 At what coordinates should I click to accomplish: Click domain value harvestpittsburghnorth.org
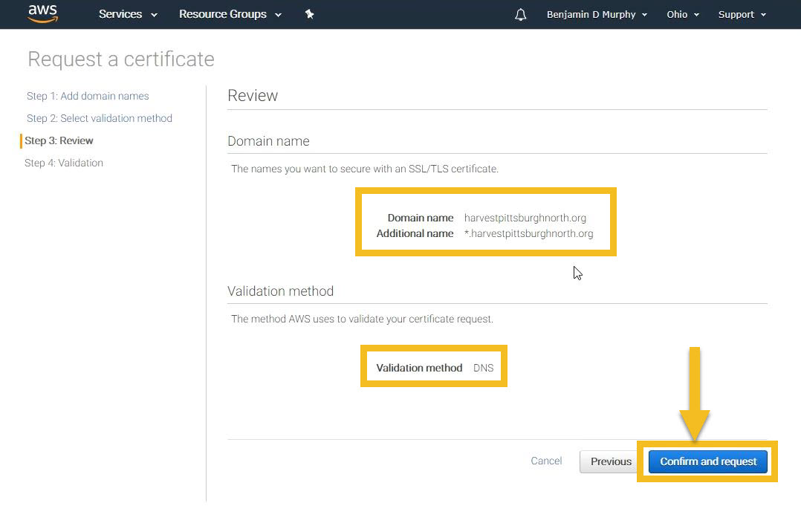click(x=525, y=218)
